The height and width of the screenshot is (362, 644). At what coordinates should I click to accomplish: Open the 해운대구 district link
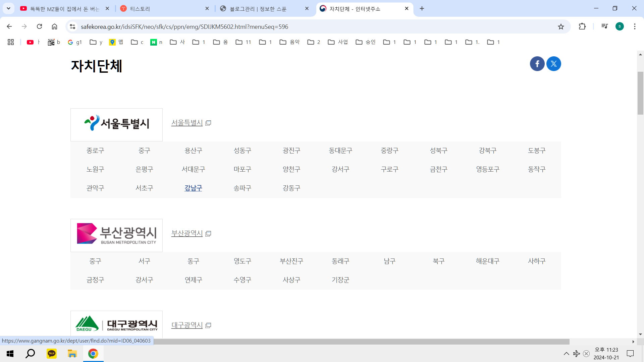487,261
